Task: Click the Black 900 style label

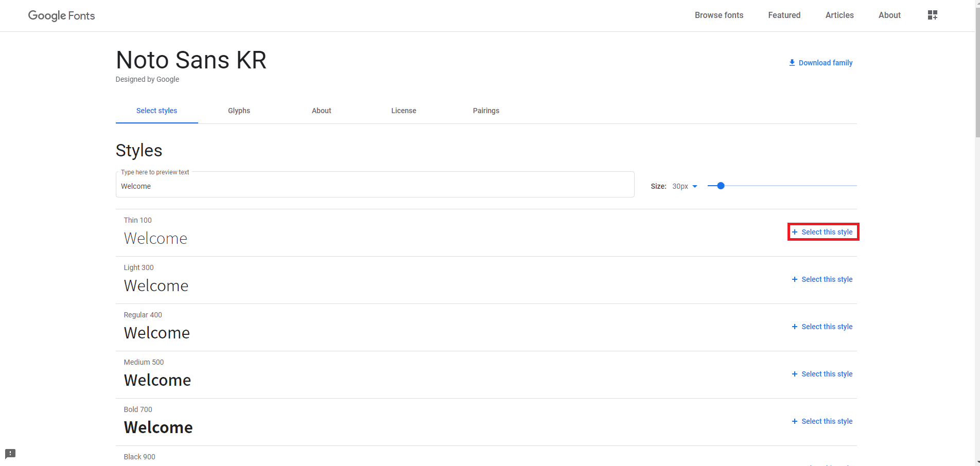Action: pos(139,457)
